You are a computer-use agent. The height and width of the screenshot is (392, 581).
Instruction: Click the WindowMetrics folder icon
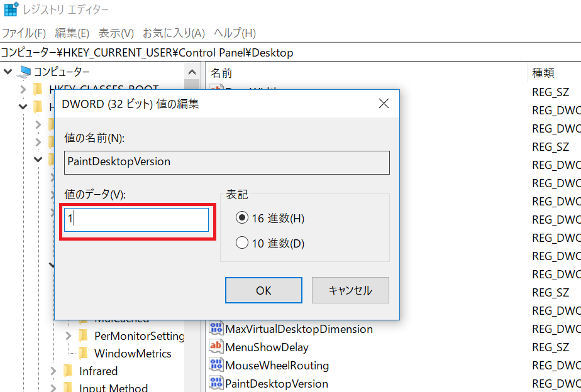(84, 353)
